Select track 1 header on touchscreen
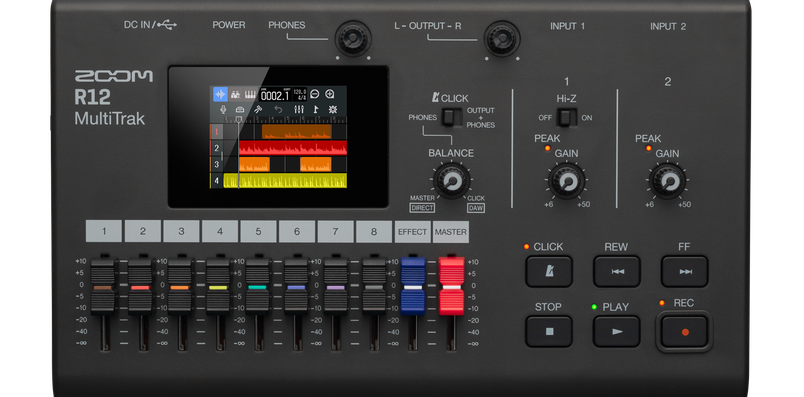Image resolution: width=804 pixels, height=397 pixels. [216, 131]
